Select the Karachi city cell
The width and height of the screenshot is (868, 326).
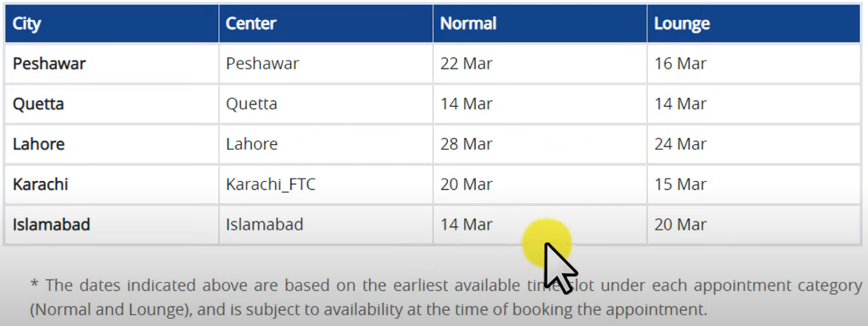[x=112, y=184]
